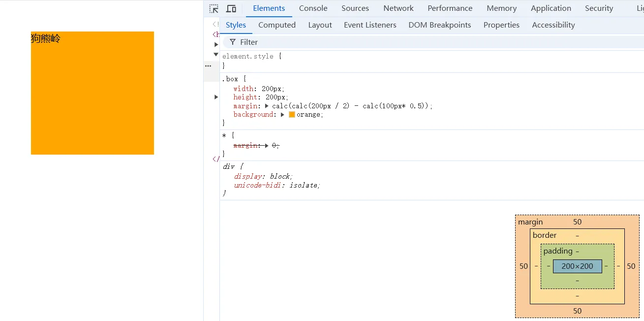Select the Computed sub-tab

tap(277, 25)
